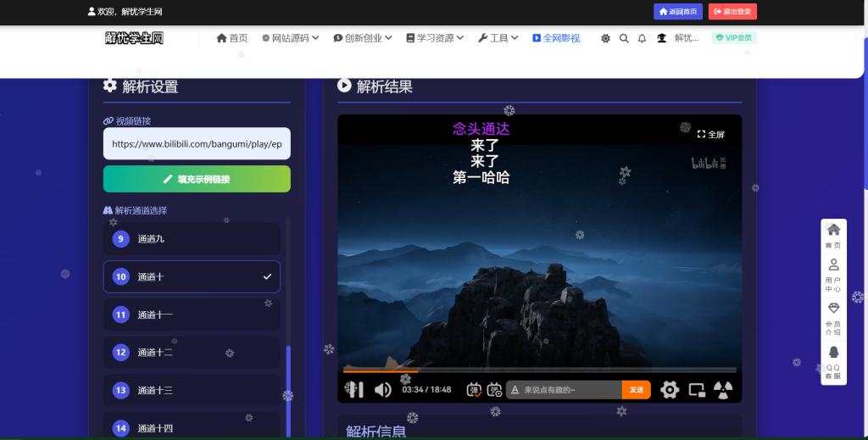This screenshot has width=868, height=440.
Task: Open QQ客服 in floating sidebar
Action: [833, 363]
